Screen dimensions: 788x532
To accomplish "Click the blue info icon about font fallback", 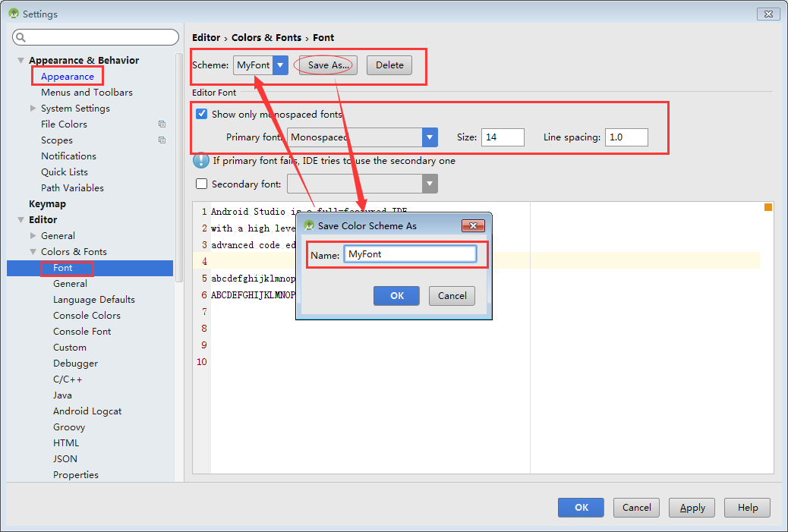I will pyautogui.click(x=200, y=160).
